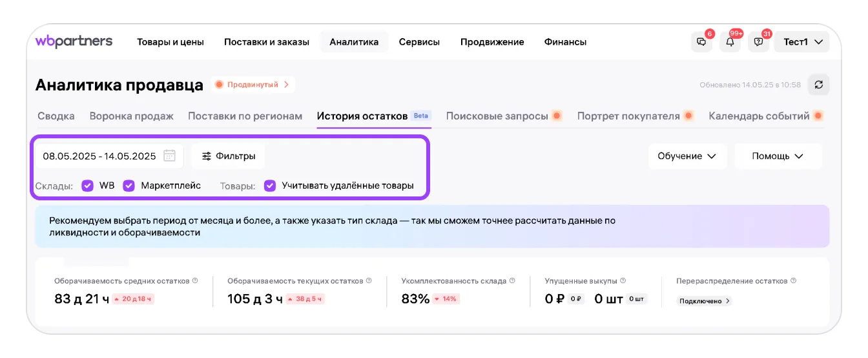Switch to the Воронка продаж tab

(132, 116)
